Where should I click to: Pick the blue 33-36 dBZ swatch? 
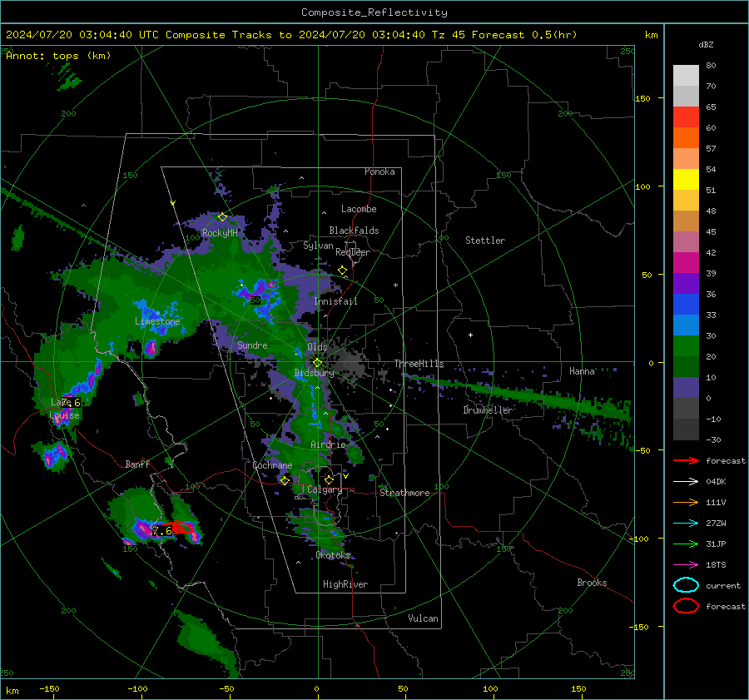pos(686,305)
